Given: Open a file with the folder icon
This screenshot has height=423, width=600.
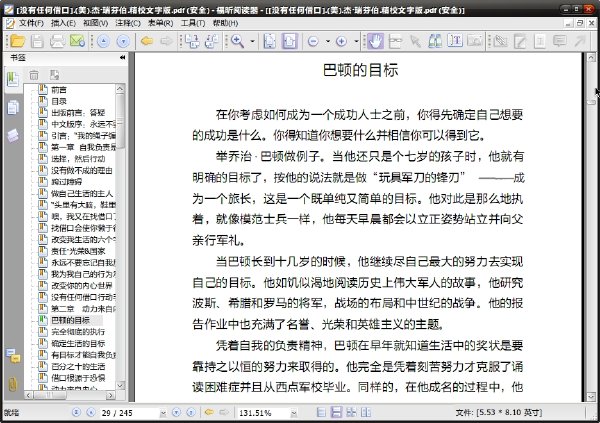Looking at the screenshot, I should [x=17, y=41].
